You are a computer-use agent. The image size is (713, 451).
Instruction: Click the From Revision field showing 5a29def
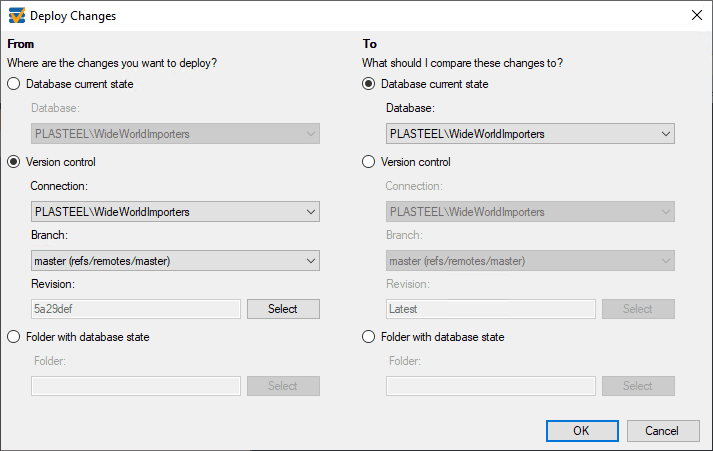(136, 309)
